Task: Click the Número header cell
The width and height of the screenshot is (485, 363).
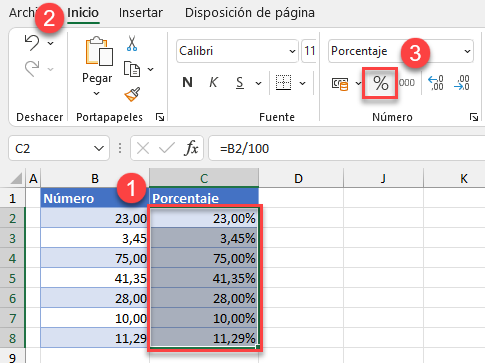Action: pos(95,198)
